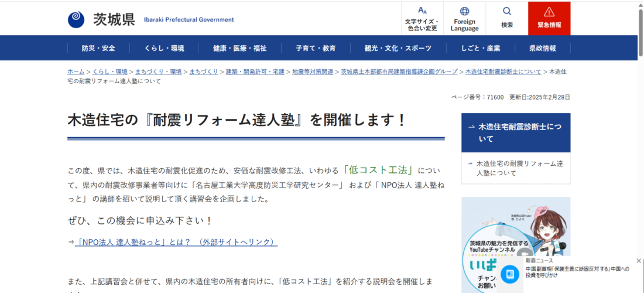This screenshot has width=644, height=293.
Task: Expand the 子育て・教育 navigation item
Action: click(316, 48)
